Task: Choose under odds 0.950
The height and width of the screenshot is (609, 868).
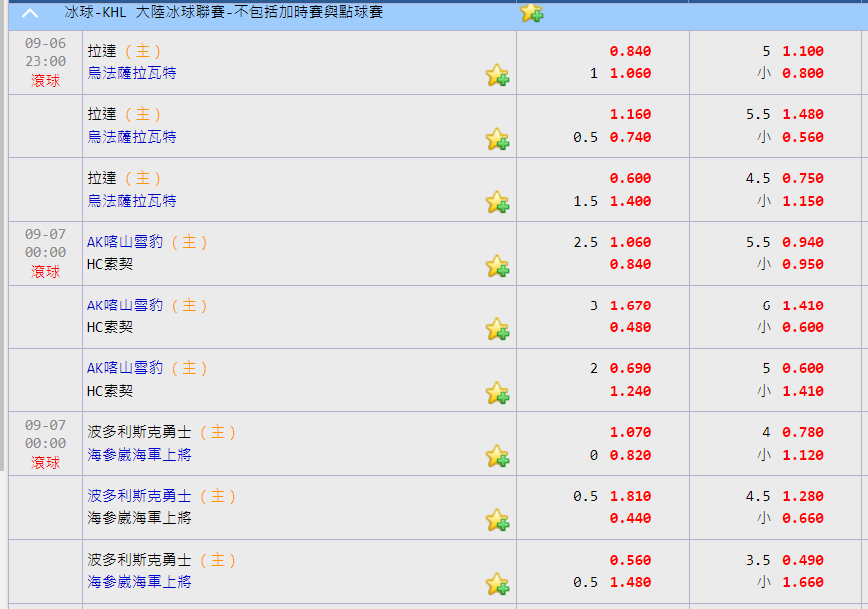Action: pyautogui.click(x=803, y=264)
